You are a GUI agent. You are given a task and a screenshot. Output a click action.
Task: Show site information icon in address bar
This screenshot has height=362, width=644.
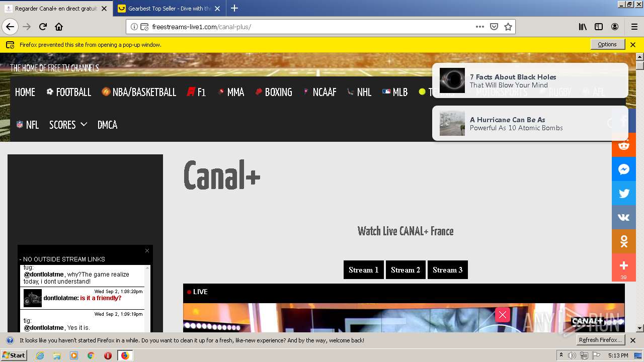134,27
